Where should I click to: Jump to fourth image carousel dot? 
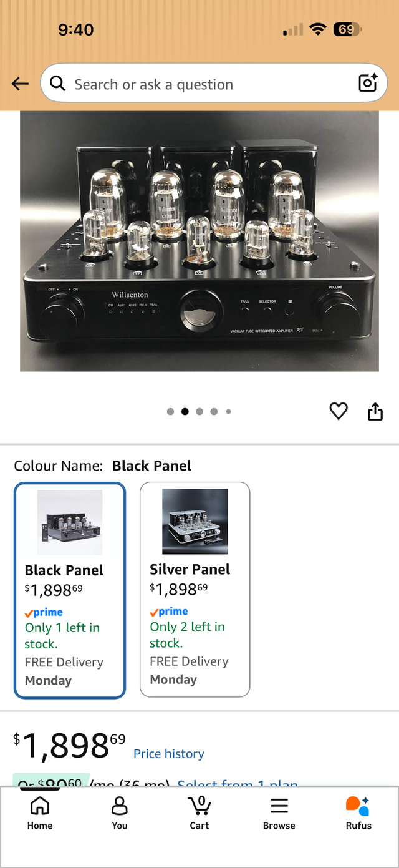pos(214,411)
